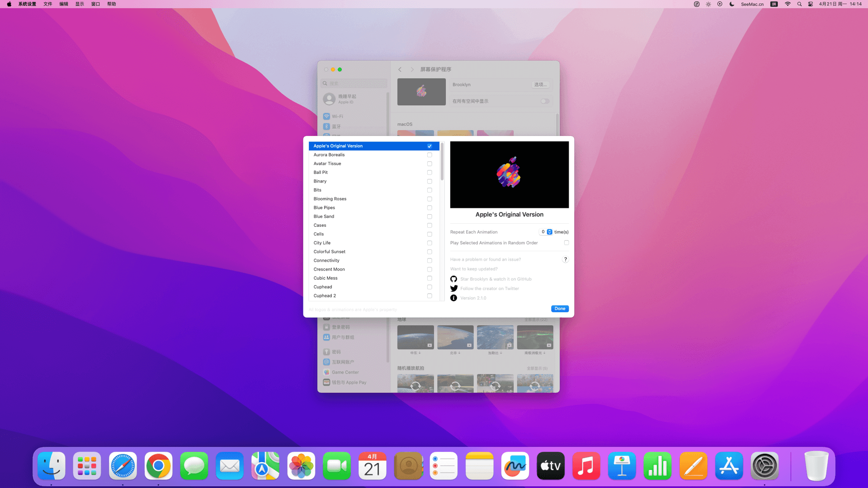This screenshot has width=868, height=488.
Task: Open Wi-Fi status in the menu bar
Action: click(788, 4)
